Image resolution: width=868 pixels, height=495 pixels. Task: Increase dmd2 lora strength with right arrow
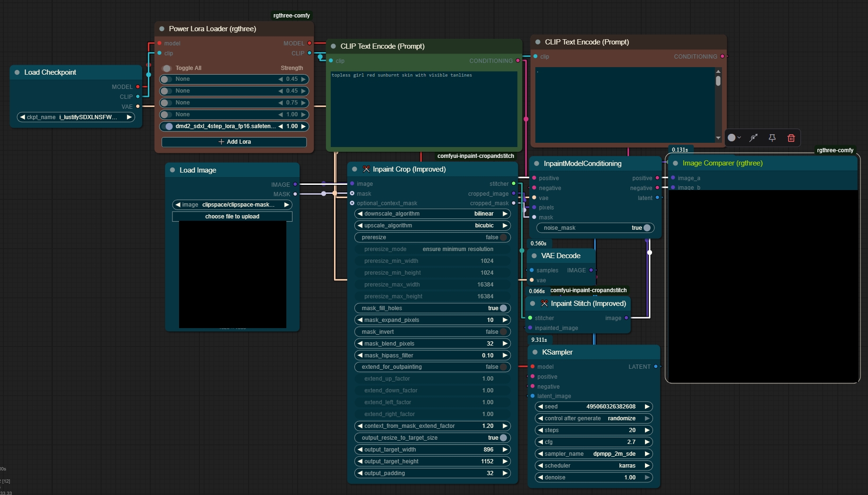pos(303,126)
